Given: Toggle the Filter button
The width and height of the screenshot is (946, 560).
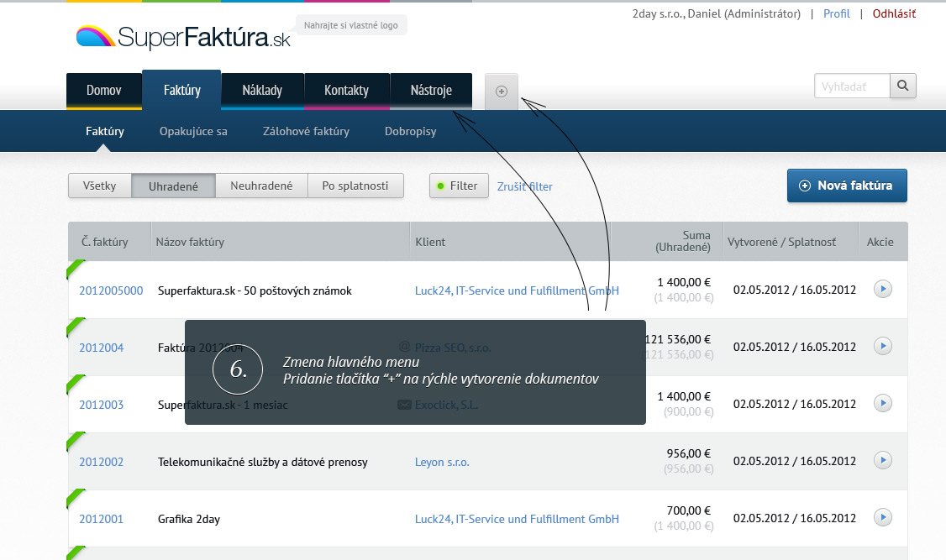Looking at the screenshot, I should pyautogui.click(x=459, y=186).
